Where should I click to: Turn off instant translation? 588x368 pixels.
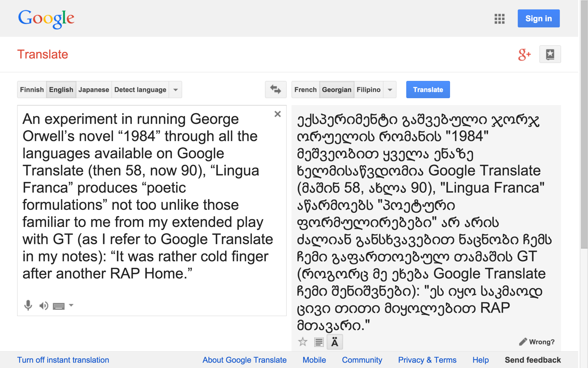[x=63, y=360]
